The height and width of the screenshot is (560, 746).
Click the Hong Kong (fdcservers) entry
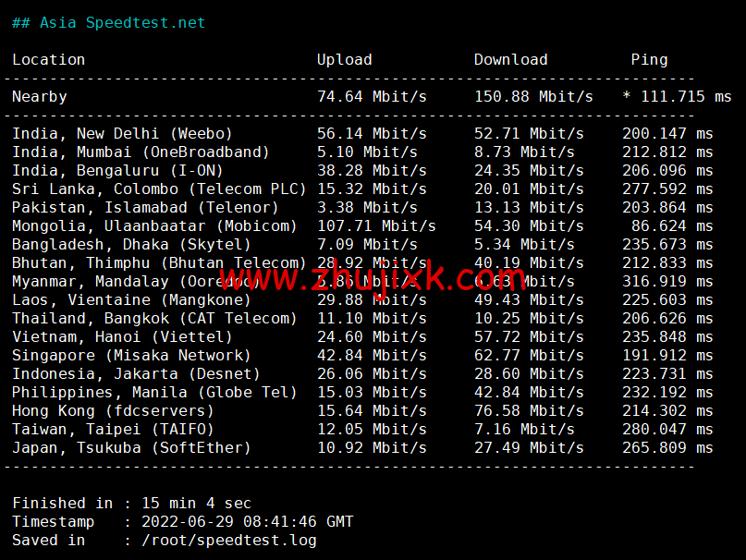113,410
